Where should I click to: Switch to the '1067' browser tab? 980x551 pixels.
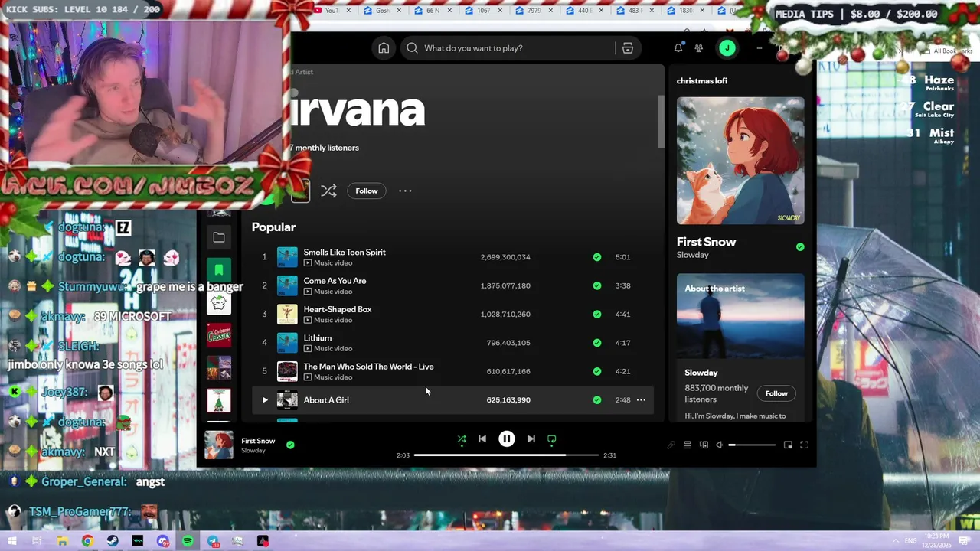tap(484, 11)
